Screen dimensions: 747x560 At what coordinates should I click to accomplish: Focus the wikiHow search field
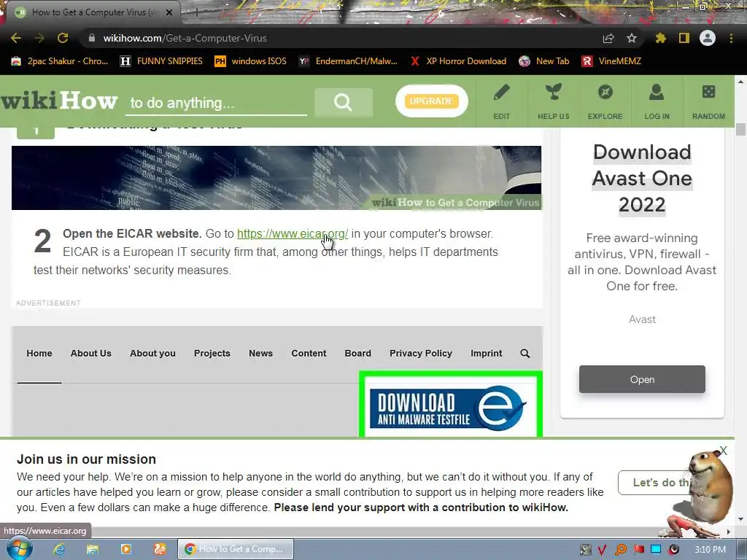tap(216, 103)
